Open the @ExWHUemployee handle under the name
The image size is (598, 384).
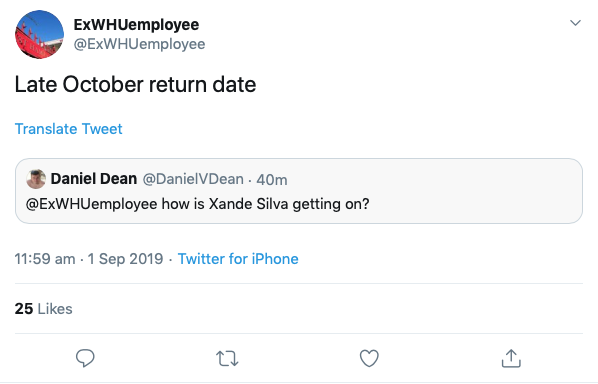click(x=139, y=44)
